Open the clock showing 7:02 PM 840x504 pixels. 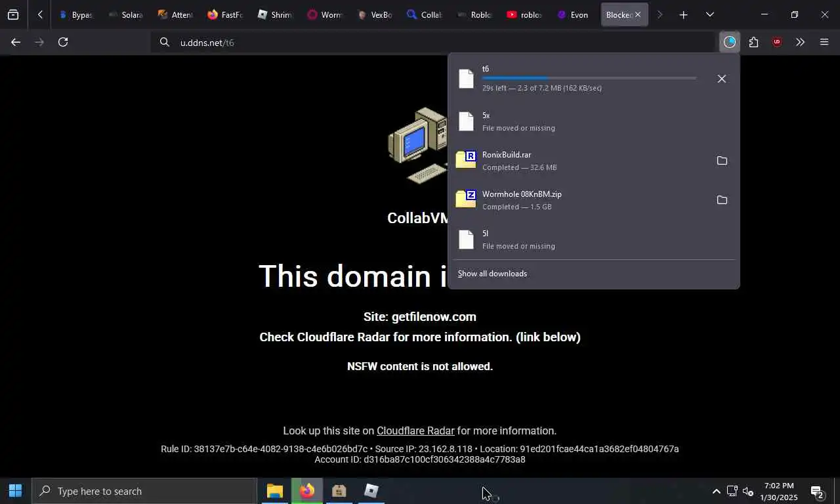780,491
